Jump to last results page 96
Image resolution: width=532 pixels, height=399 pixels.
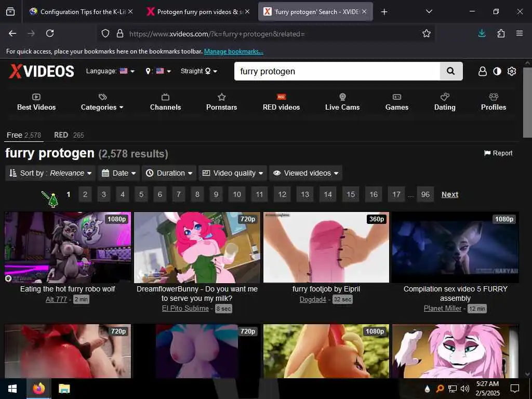click(425, 194)
